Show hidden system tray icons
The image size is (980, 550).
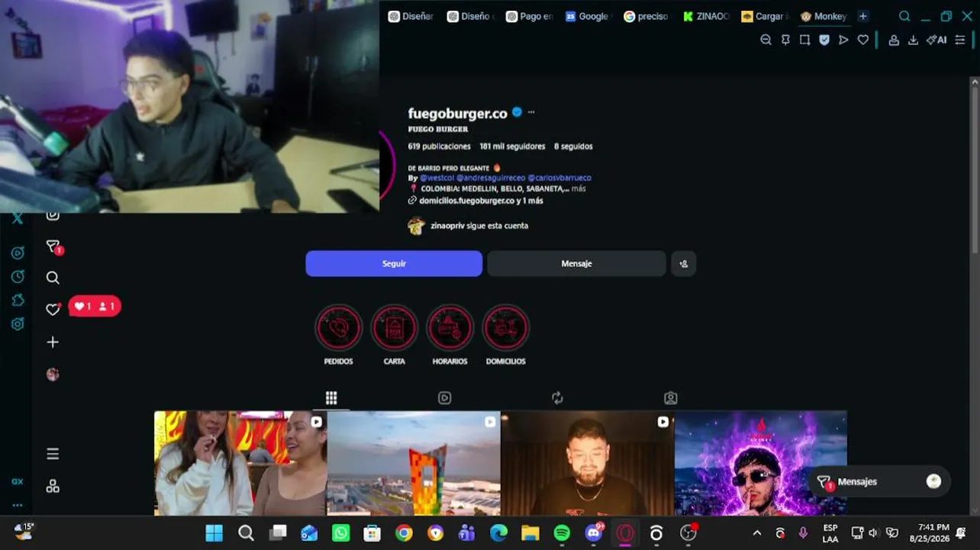[757, 533]
